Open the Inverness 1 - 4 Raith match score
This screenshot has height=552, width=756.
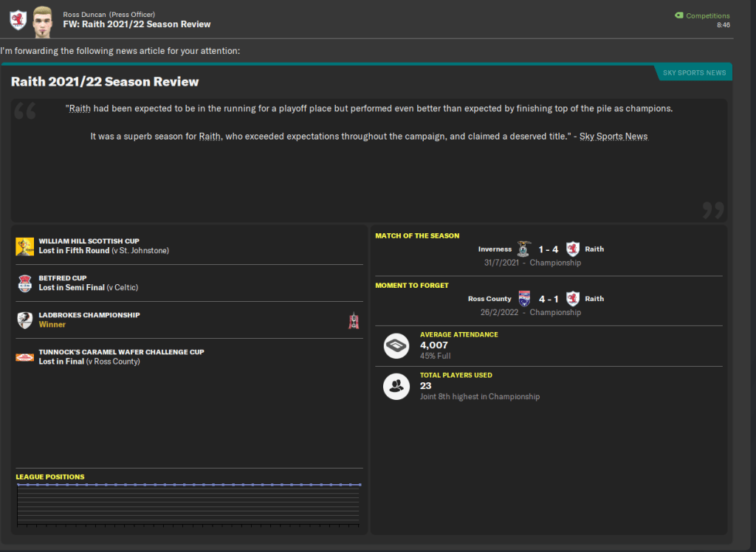click(548, 249)
